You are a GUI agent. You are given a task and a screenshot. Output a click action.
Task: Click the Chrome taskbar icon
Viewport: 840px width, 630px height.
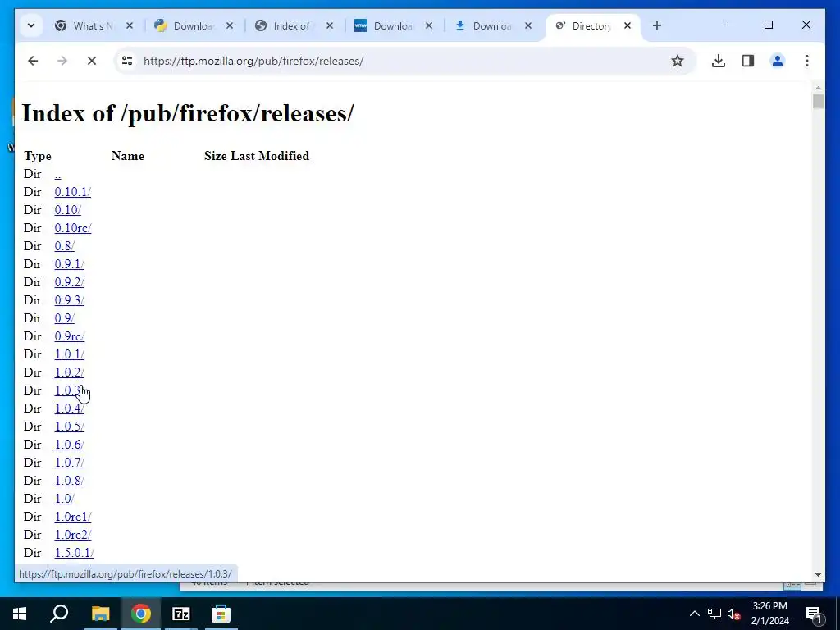point(141,614)
